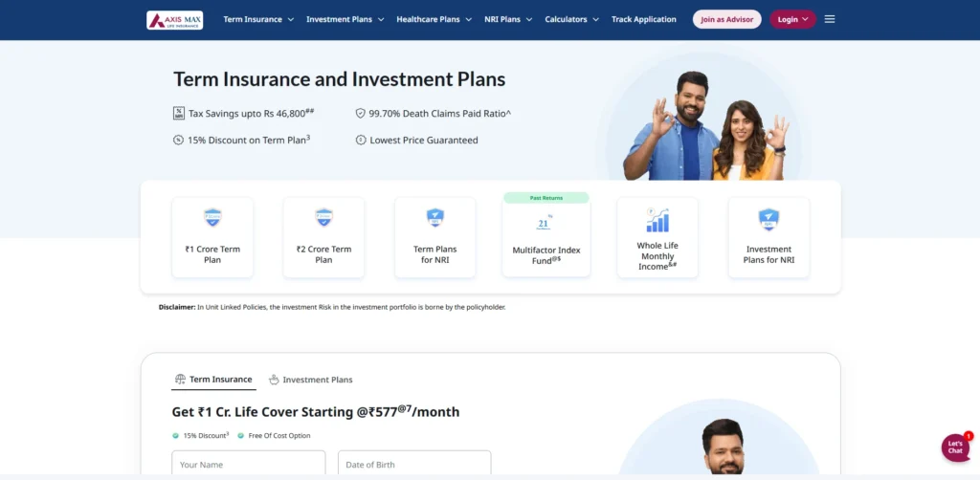Click the Term Insurance and Investment Plans heading
Image resolution: width=980 pixels, height=480 pixels.
340,79
